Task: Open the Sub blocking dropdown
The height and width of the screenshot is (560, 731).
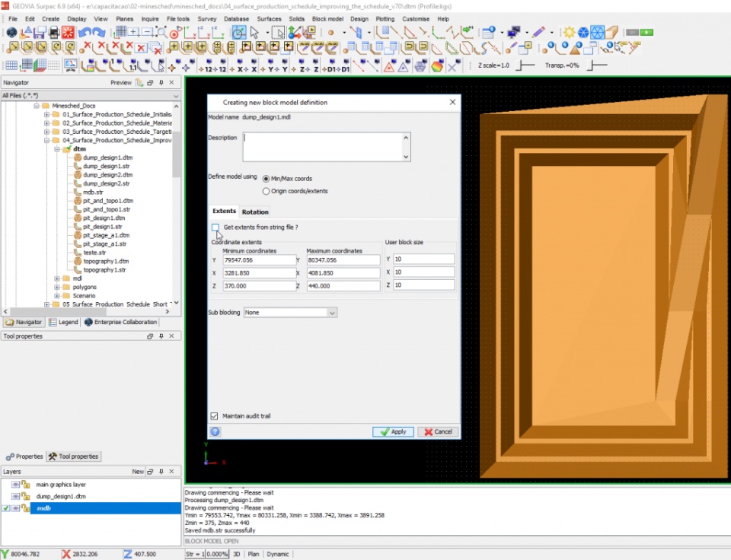Action: pos(332,313)
